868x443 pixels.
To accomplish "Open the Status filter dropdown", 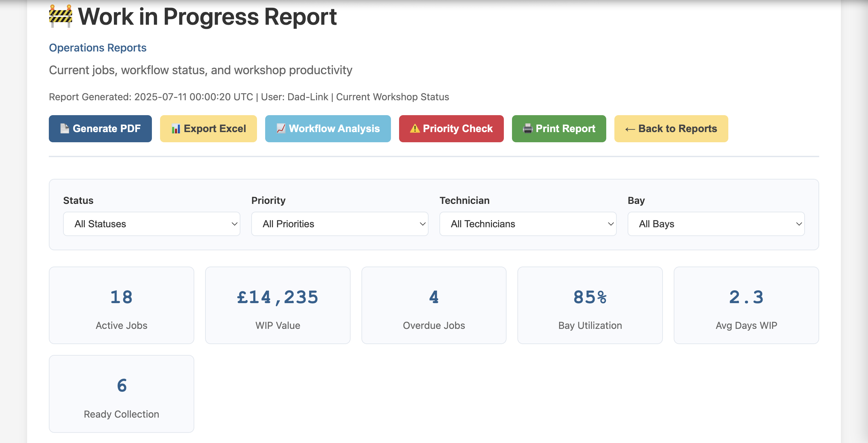I will tap(151, 224).
